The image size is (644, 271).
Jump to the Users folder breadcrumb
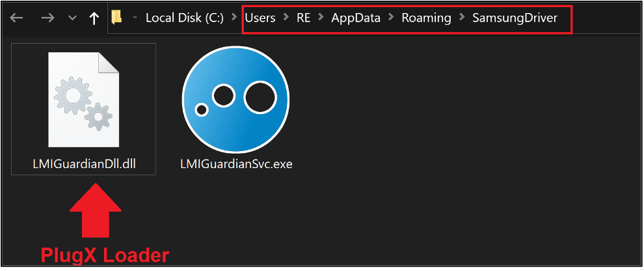(260, 18)
